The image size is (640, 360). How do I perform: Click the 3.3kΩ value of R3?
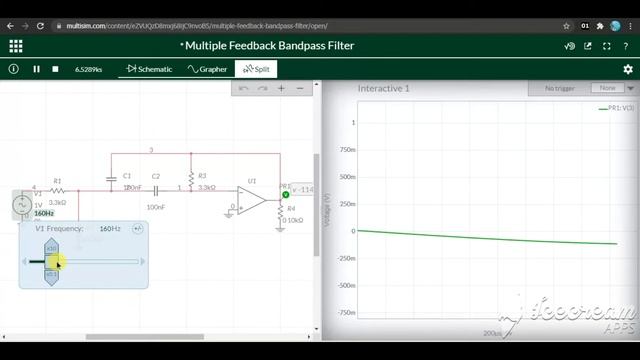207,188
